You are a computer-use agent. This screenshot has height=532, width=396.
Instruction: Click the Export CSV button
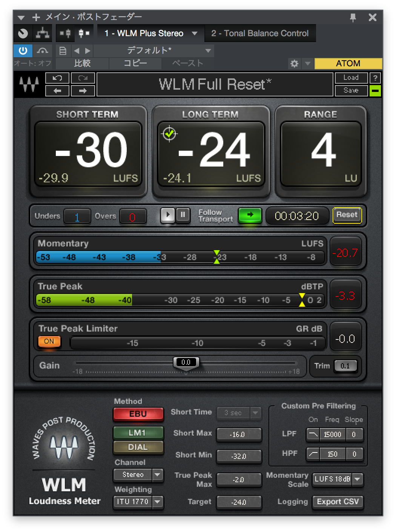pos(338,502)
